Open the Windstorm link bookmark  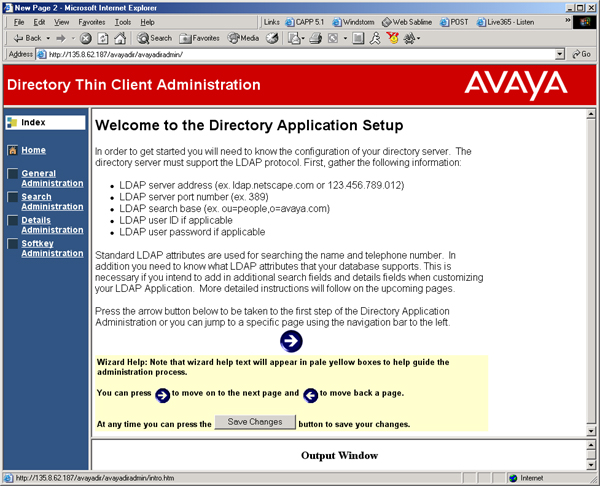pyautogui.click(x=353, y=22)
